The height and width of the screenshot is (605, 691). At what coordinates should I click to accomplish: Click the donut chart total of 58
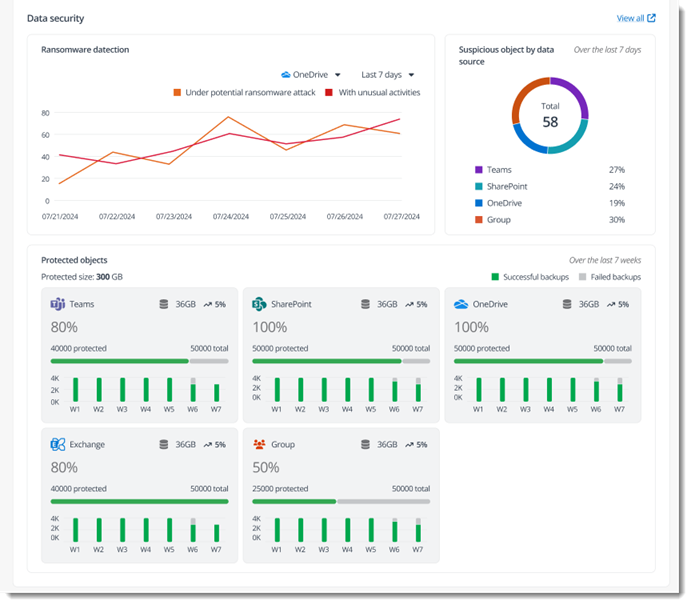tap(550, 116)
